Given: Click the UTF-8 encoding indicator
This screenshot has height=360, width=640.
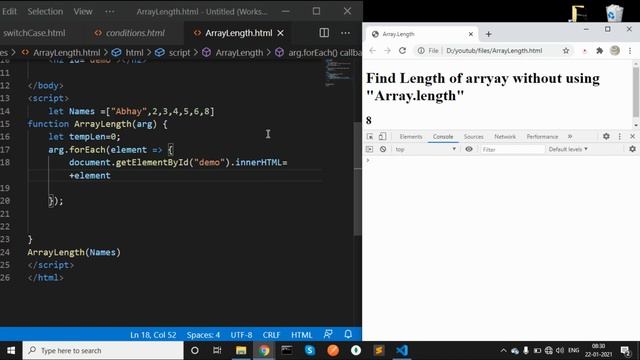Looking at the screenshot, I should 241,335.
